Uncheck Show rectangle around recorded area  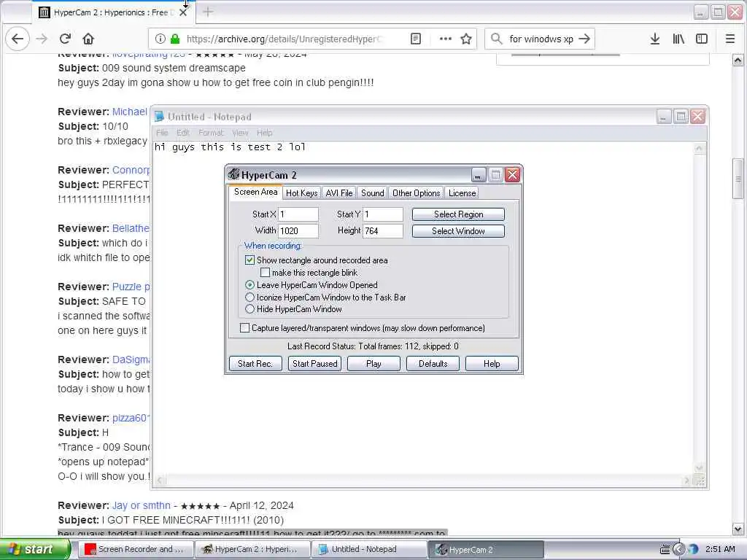coord(249,260)
